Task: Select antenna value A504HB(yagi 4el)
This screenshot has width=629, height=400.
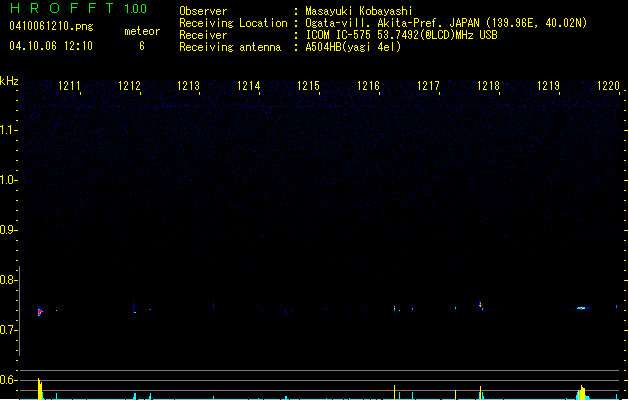Action: pos(353,47)
